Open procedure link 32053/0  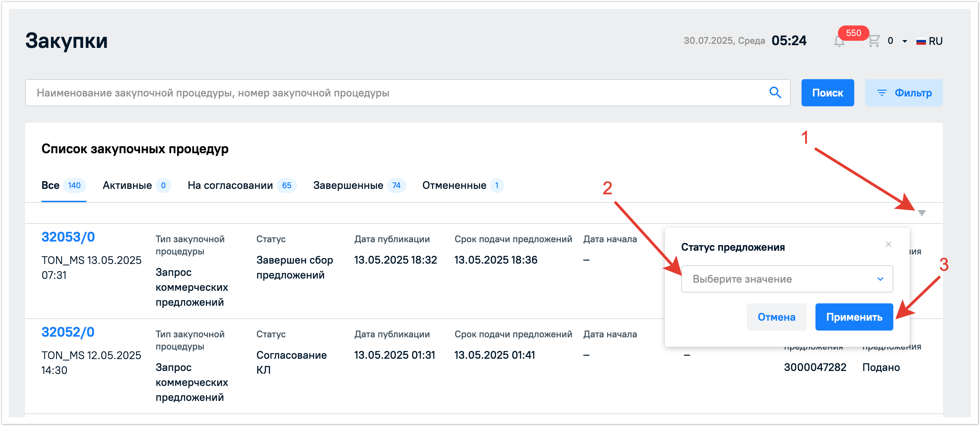click(x=68, y=237)
